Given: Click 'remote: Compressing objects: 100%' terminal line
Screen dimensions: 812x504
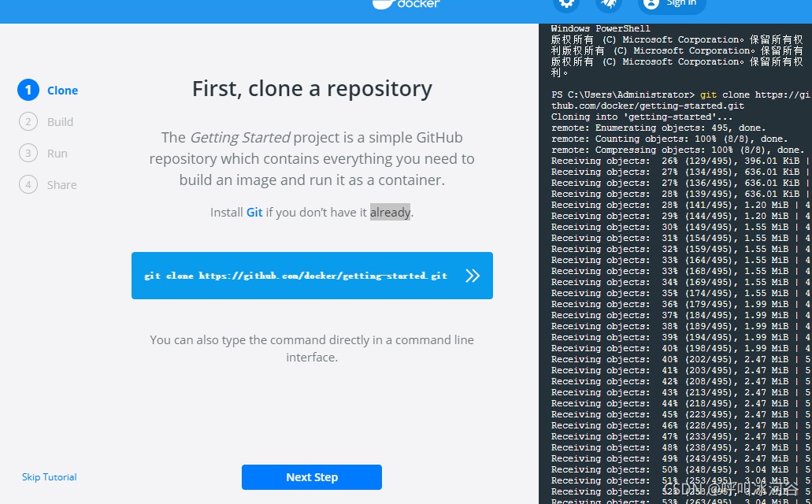Looking at the screenshot, I should (678, 150).
